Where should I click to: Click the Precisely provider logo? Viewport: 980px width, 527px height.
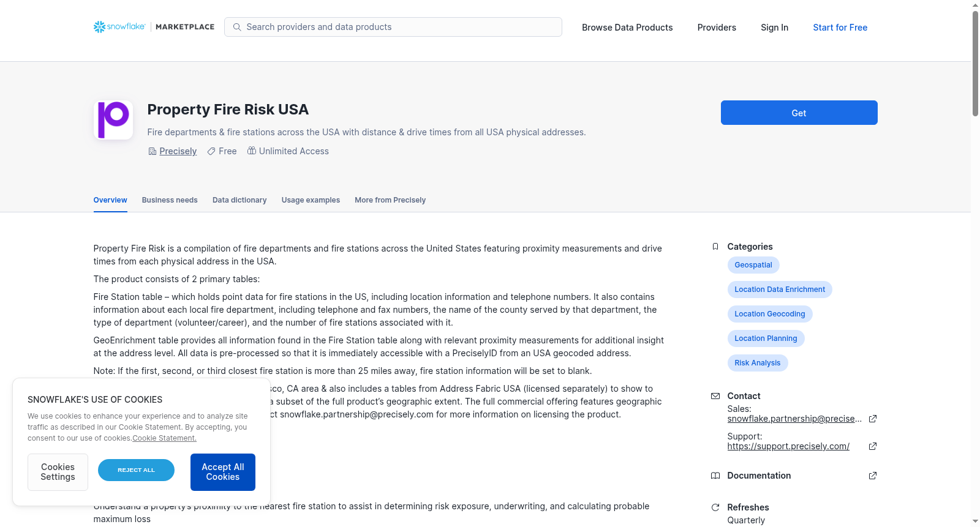click(x=113, y=120)
